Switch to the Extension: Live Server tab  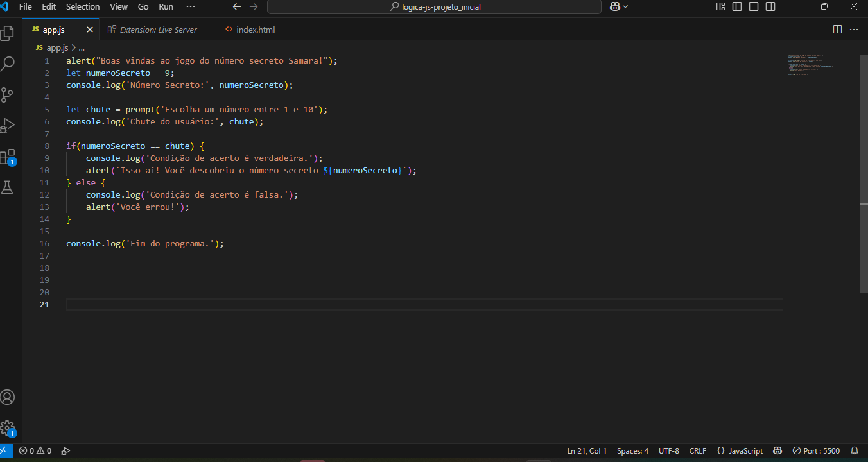(159, 30)
